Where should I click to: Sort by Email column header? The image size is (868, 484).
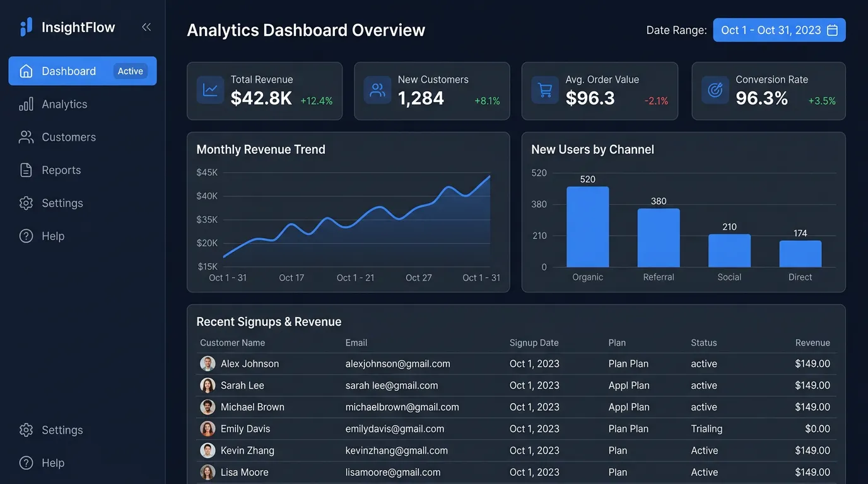click(356, 343)
